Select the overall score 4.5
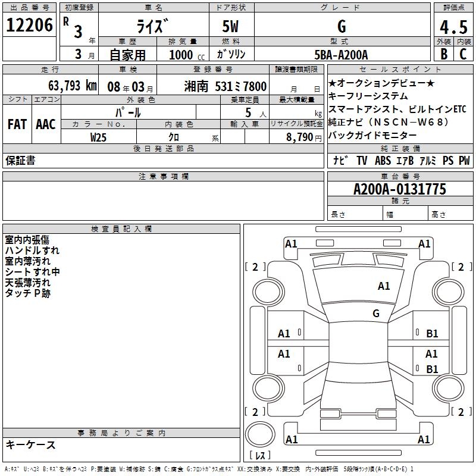 coord(453,27)
